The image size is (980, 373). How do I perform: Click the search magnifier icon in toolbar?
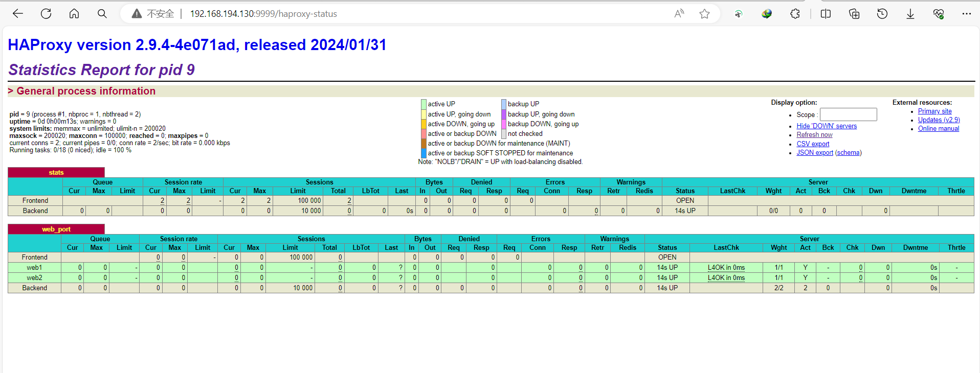tap(102, 14)
